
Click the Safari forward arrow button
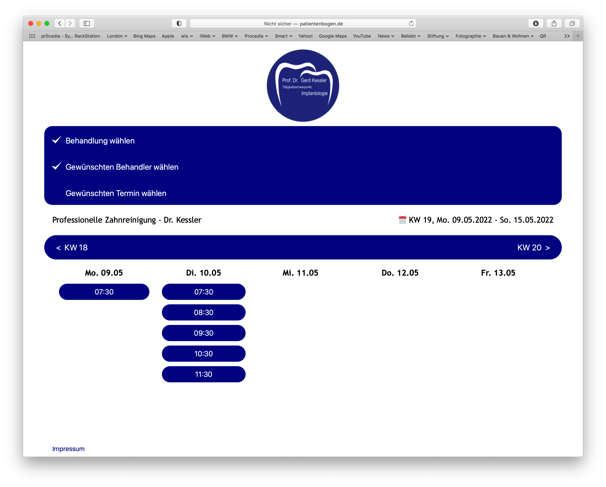tap(70, 23)
